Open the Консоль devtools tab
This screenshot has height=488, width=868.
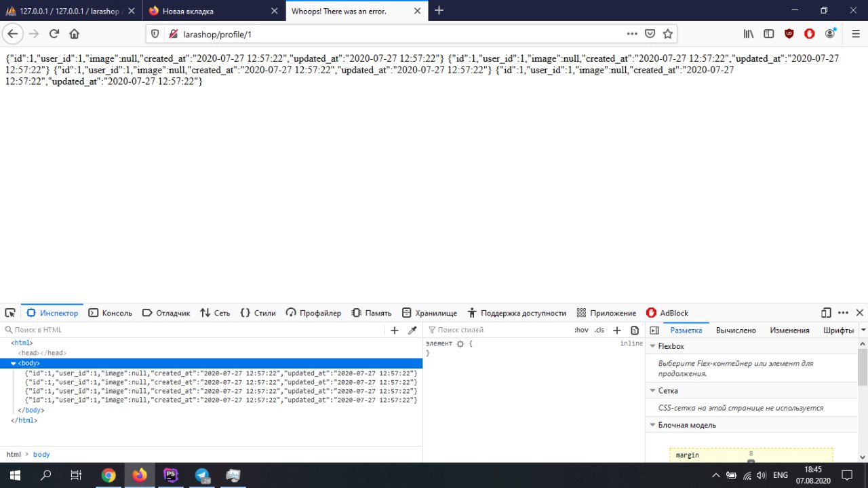(x=111, y=313)
